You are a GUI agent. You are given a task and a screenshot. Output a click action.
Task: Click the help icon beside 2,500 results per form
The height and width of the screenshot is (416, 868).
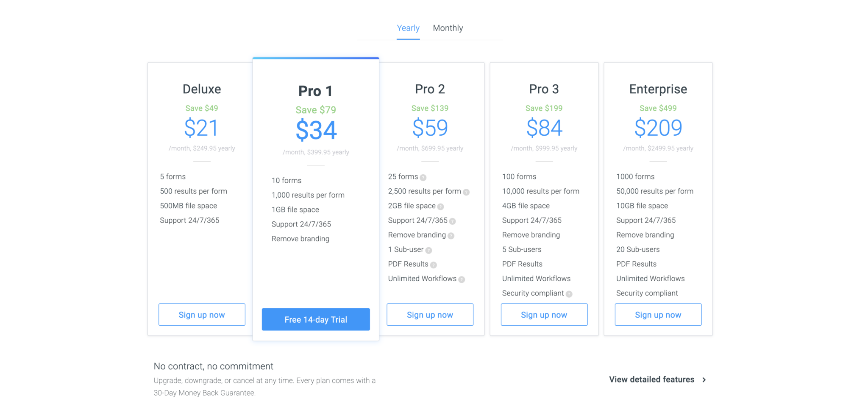466,192
